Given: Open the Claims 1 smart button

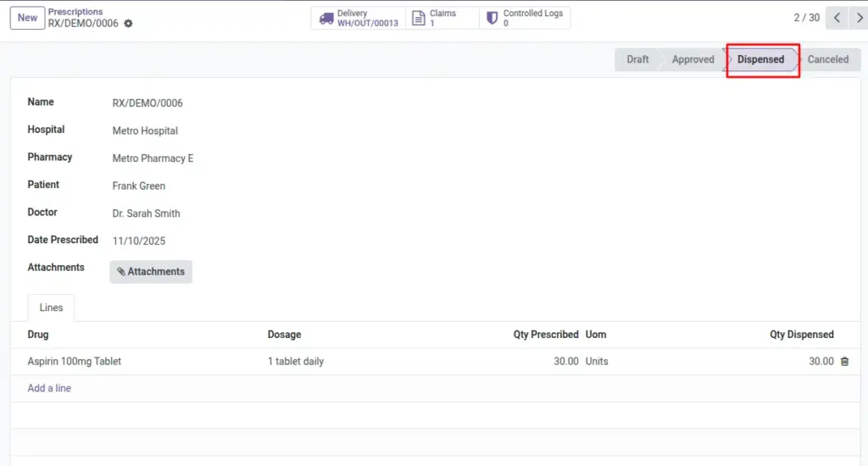Looking at the screenshot, I should tap(442, 19).
